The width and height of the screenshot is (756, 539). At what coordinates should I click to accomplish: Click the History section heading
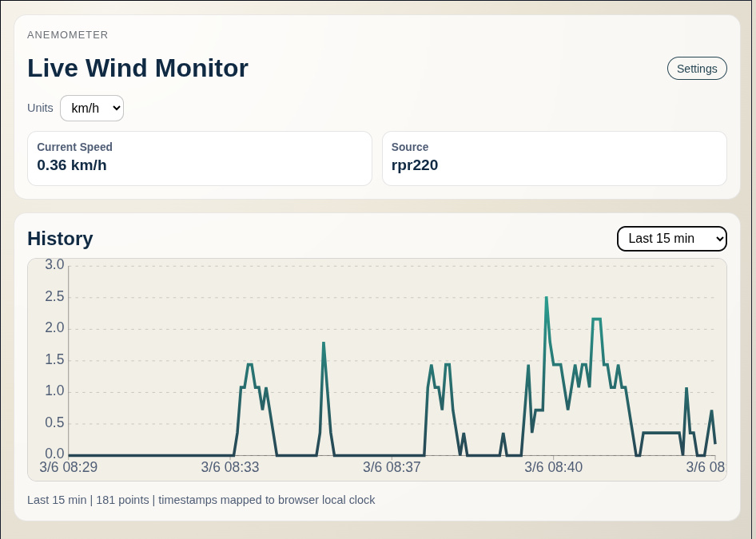[x=60, y=238]
